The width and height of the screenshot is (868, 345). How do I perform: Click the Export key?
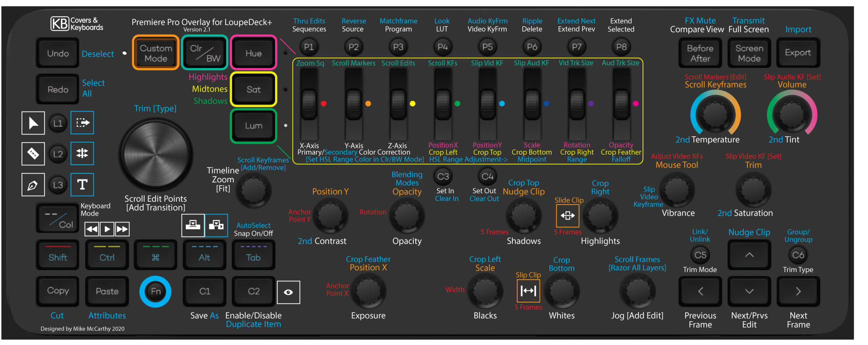(798, 53)
